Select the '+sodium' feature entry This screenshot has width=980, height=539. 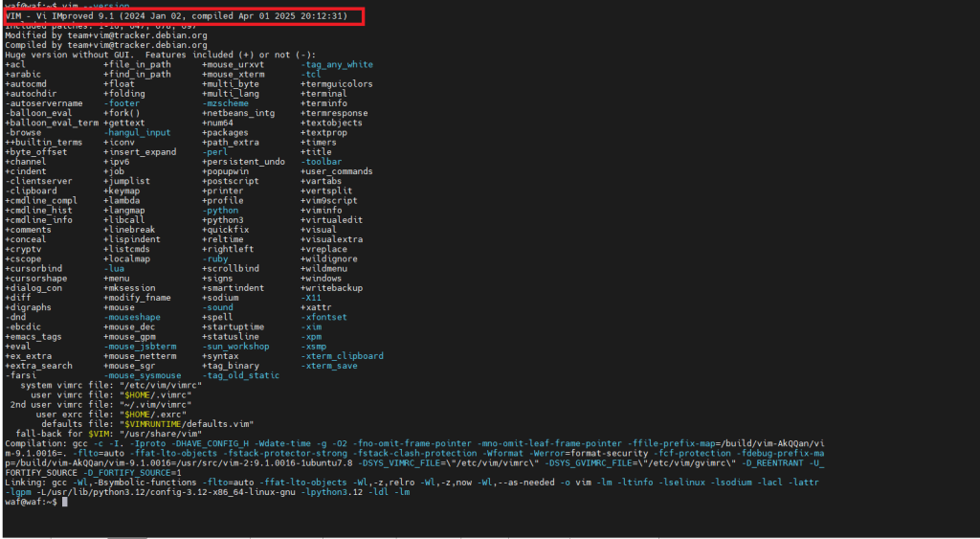point(220,298)
